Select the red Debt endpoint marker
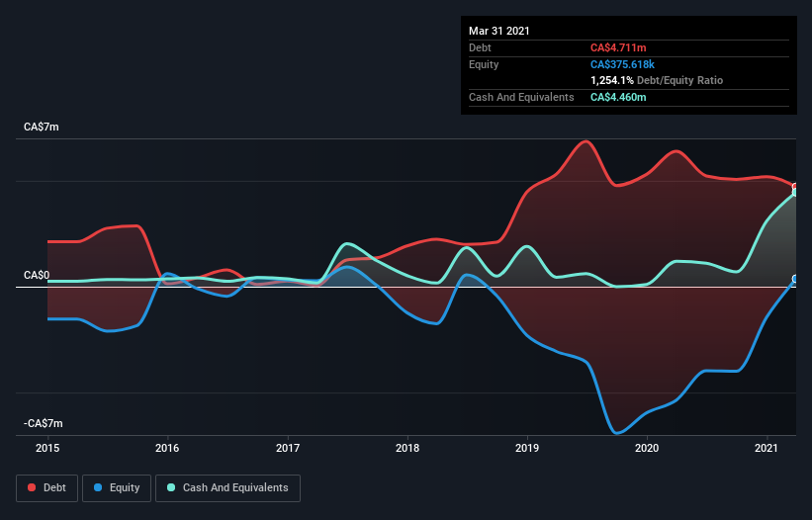This screenshot has width=812, height=520. tap(795, 186)
